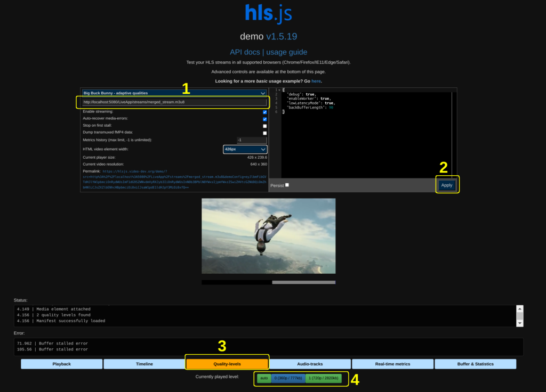Enable Stop on first stall checkbox
Image resolution: width=546 pixels, height=392 pixels.
(264, 126)
